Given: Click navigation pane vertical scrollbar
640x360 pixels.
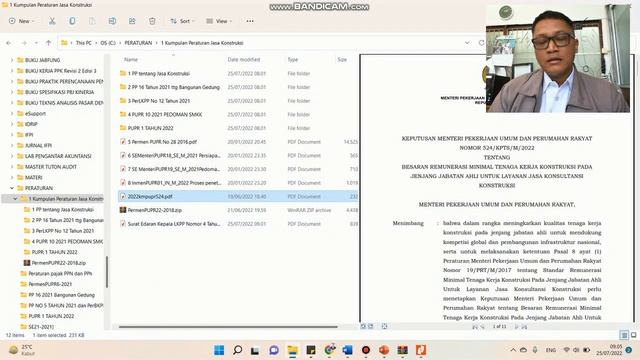Looking at the screenshot, I should [107, 272].
